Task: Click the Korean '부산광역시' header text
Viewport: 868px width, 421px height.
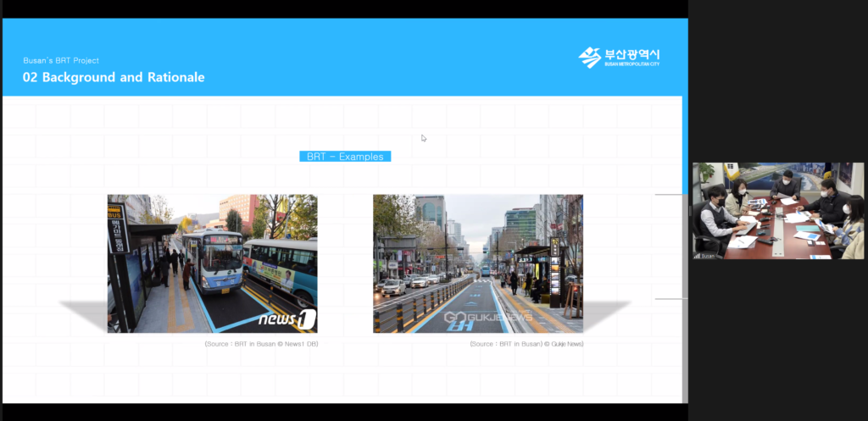Action: (631, 54)
